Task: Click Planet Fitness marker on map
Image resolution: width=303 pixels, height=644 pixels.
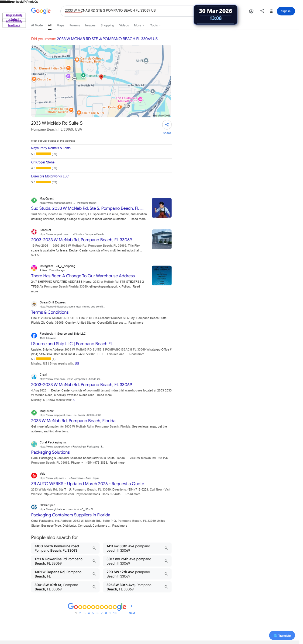Action: 83,75
